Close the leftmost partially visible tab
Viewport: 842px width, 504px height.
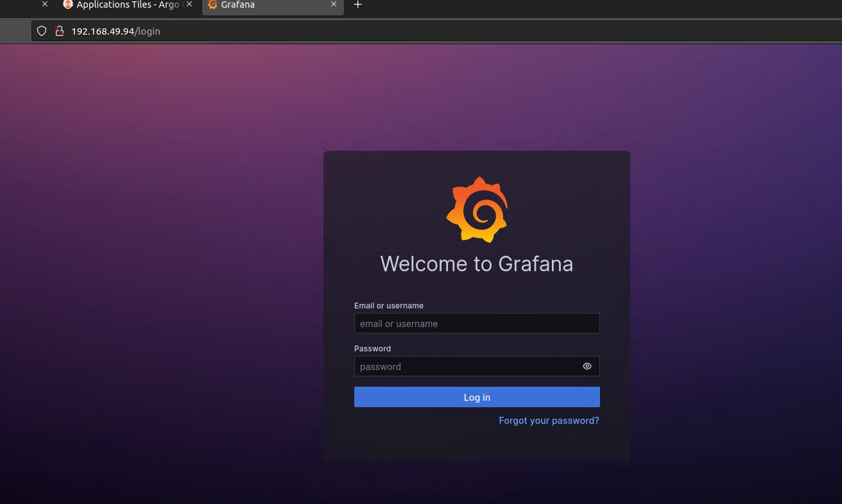click(45, 4)
